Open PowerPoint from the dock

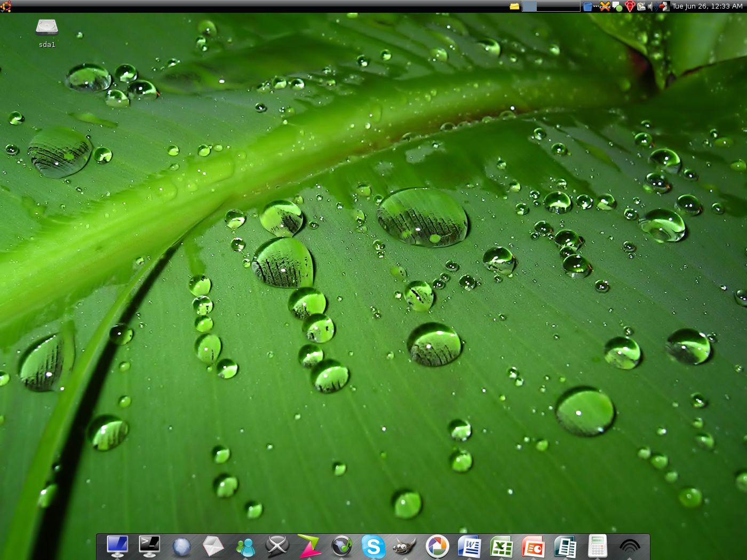534,547
